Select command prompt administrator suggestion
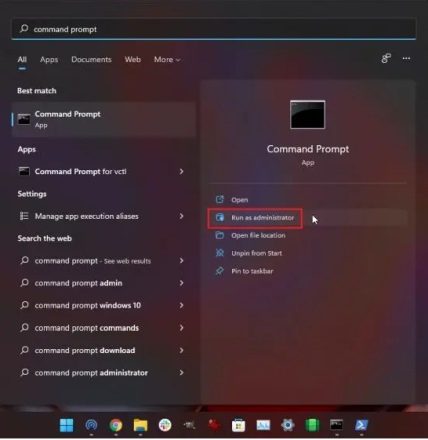The image size is (428, 440). [103, 373]
